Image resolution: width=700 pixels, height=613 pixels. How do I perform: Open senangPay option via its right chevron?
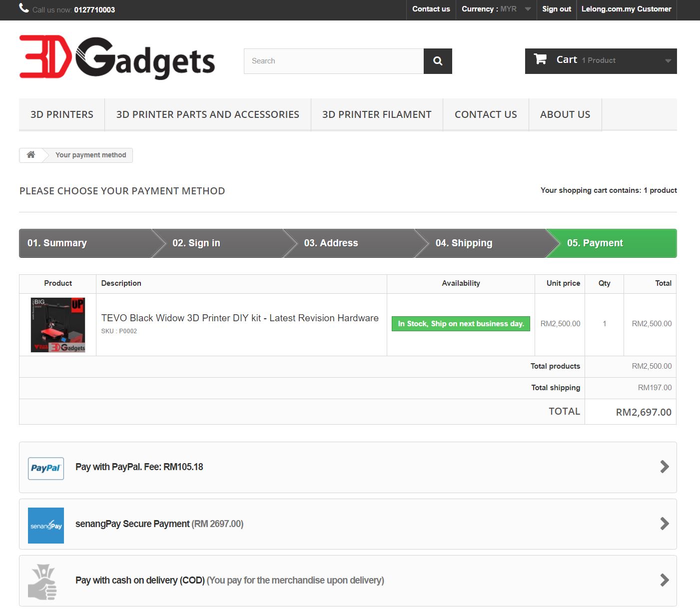[665, 524]
